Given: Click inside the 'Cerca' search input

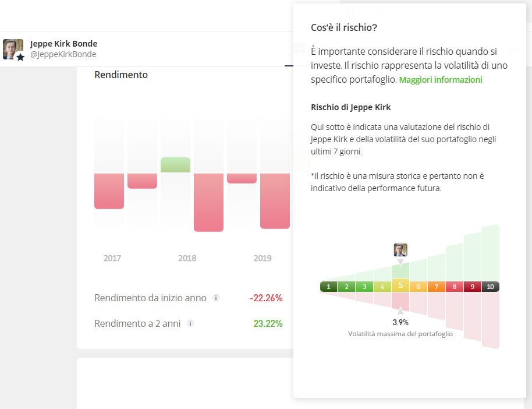Looking at the screenshot, I should pos(378,10).
